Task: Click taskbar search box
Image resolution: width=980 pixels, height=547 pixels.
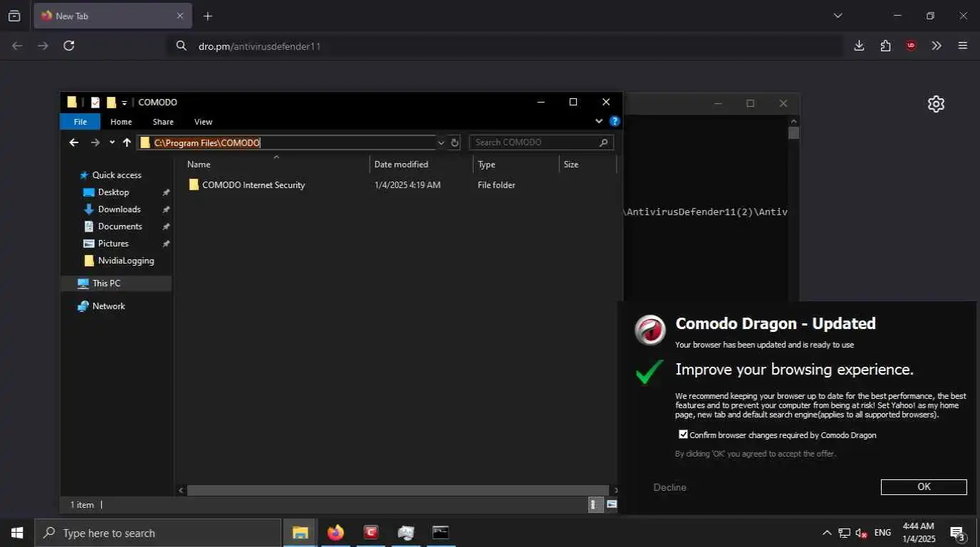Action: pyautogui.click(x=158, y=533)
